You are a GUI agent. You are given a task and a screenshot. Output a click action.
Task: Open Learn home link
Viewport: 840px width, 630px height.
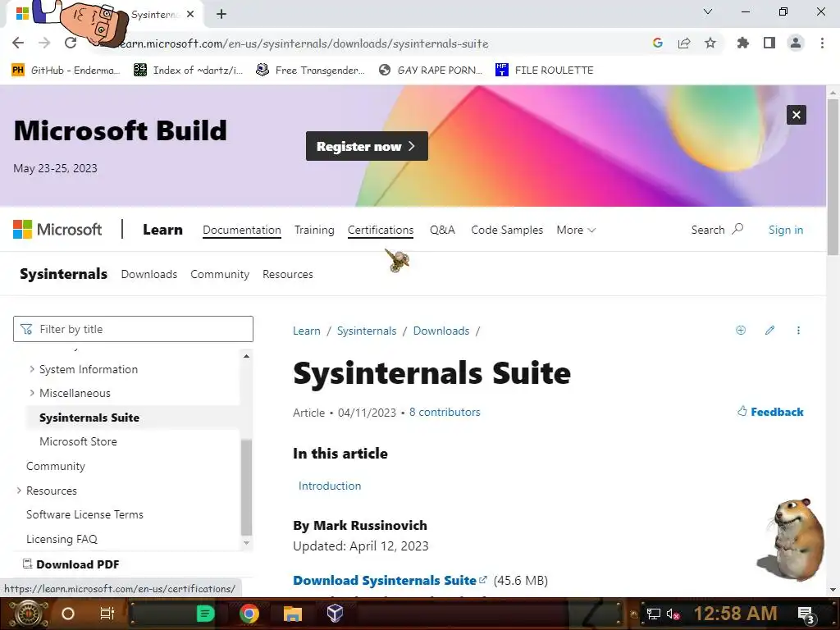coord(162,230)
